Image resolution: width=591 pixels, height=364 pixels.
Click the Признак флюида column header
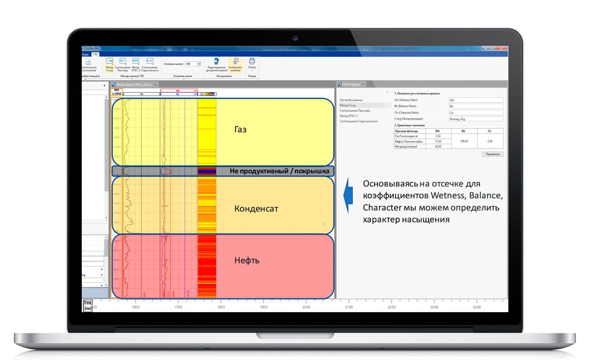click(x=410, y=131)
